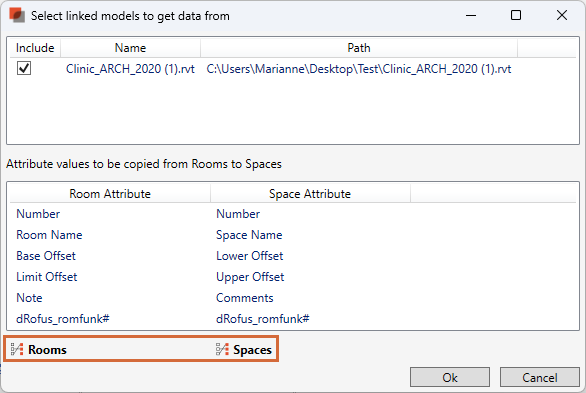
Task: Click the dRofus app icon in title bar
Action: coord(17,16)
